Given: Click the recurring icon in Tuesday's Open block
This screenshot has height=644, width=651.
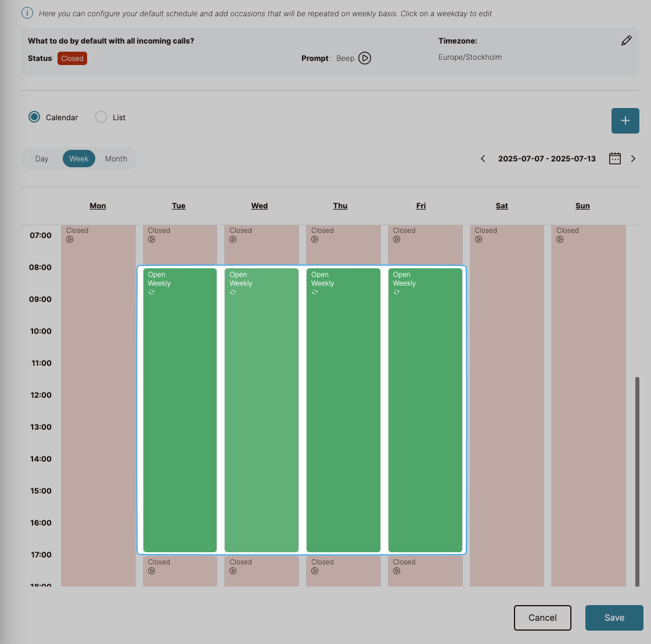Looking at the screenshot, I should 152,293.
